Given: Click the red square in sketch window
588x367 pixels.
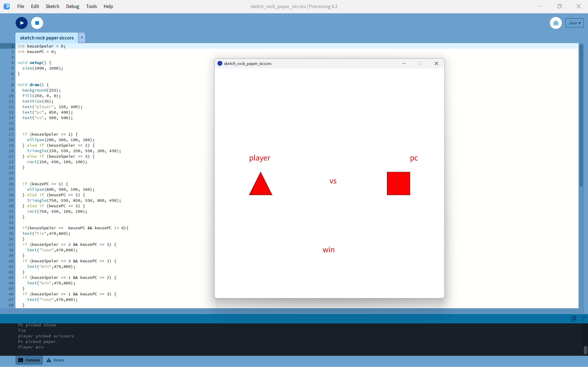Looking at the screenshot, I should click(398, 184).
